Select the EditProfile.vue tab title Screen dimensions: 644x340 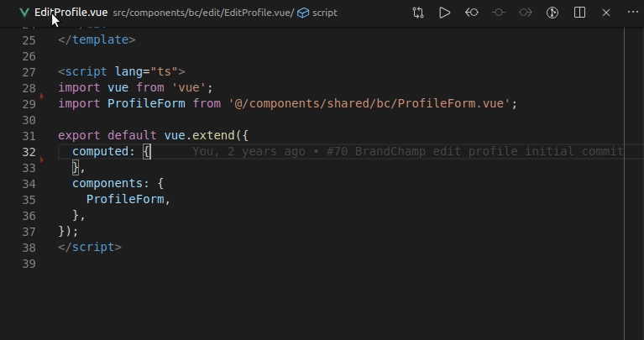[x=71, y=13]
